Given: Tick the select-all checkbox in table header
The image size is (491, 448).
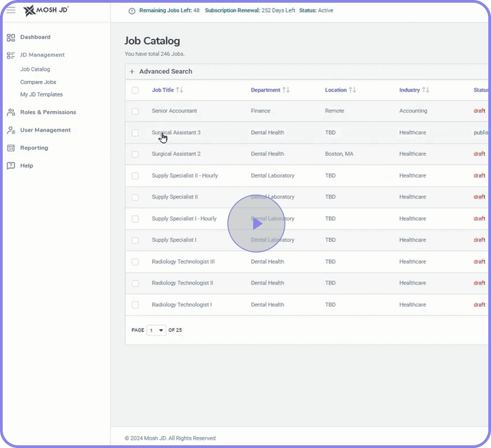Looking at the screenshot, I should (x=135, y=91).
